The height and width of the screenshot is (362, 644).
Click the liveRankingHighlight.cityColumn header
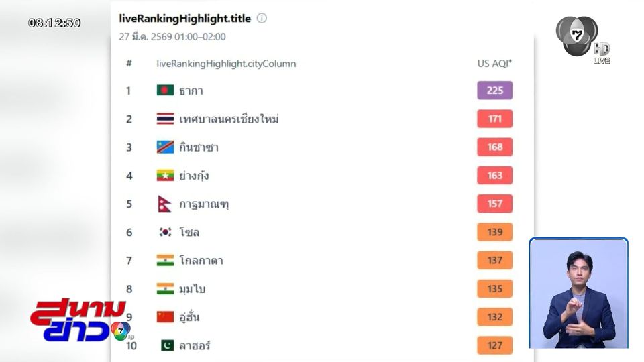(x=226, y=64)
